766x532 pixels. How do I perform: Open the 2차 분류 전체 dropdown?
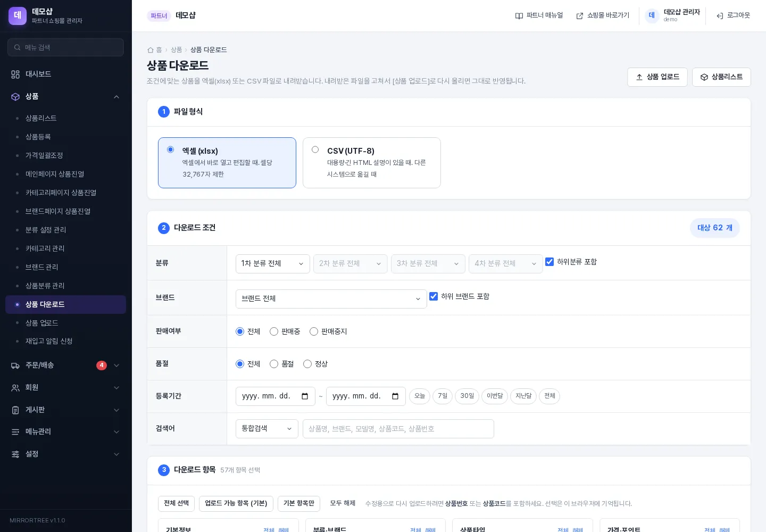point(351,264)
